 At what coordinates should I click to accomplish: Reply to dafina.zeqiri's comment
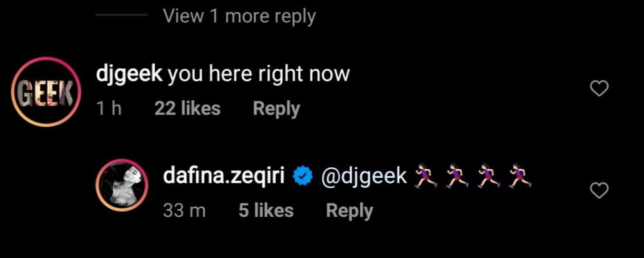click(349, 210)
